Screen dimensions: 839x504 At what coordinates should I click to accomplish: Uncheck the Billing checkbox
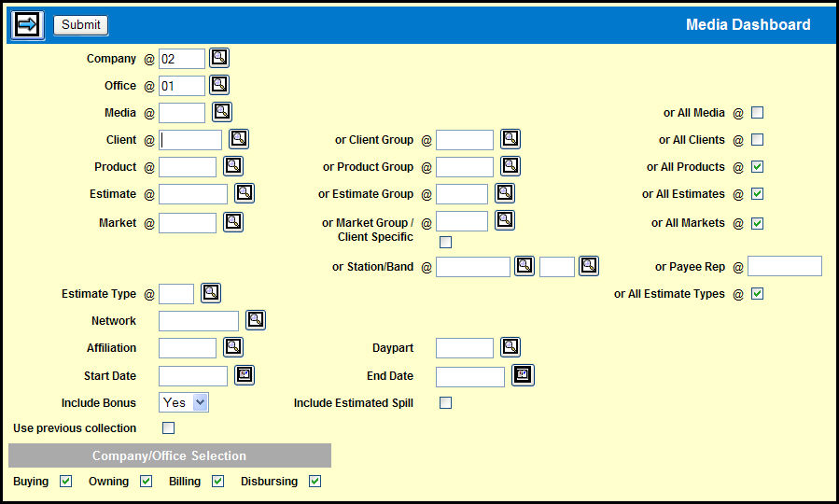click(218, 482)
